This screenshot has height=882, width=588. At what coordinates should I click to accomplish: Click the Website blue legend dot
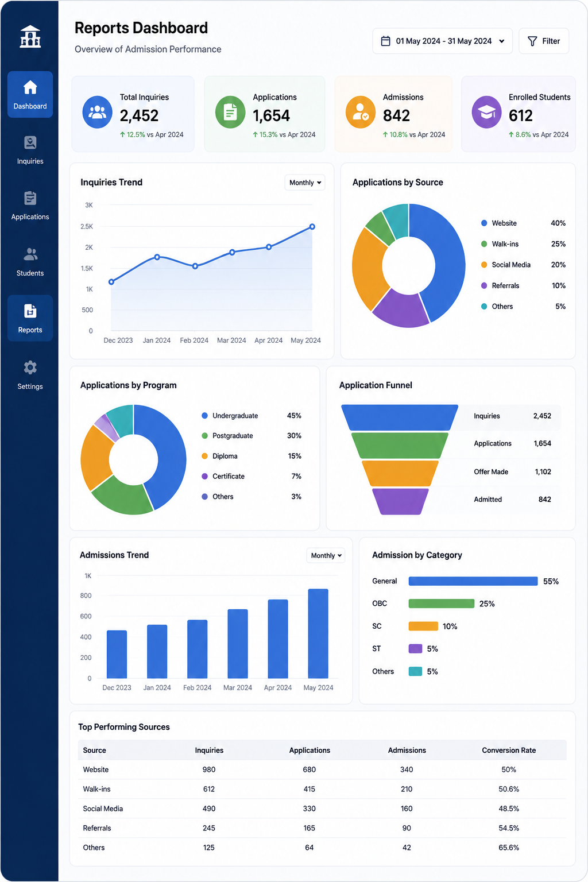tap(484, 223)
